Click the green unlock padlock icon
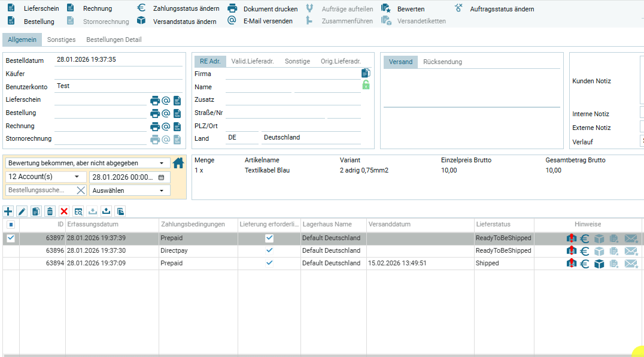Image resolution: width=644 pixels, height=357 pixels. click(366, 85)
